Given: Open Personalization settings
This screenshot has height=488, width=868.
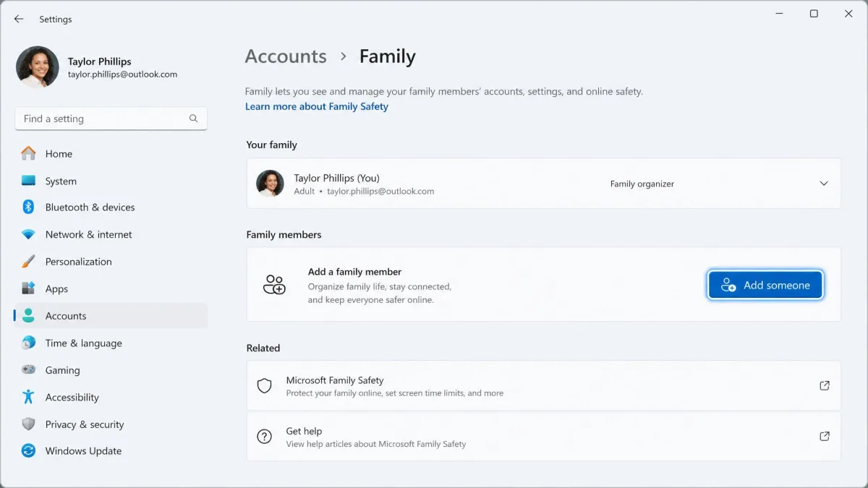Looking at the screenshot, I should [x=111, y=261].
